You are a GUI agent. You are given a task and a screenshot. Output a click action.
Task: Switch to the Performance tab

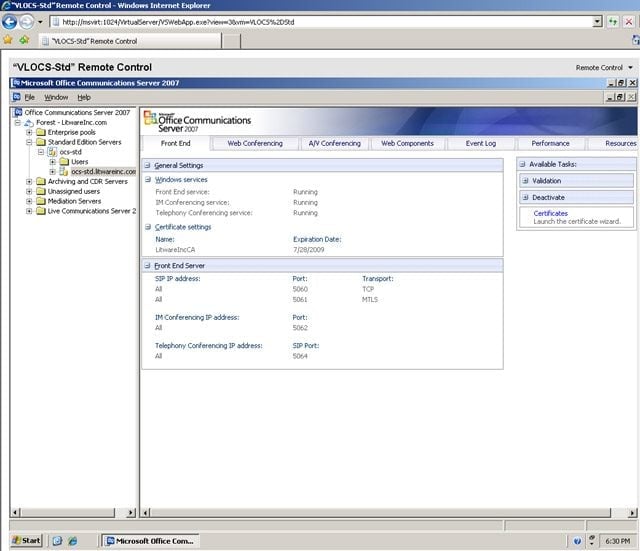coord(550,143)
